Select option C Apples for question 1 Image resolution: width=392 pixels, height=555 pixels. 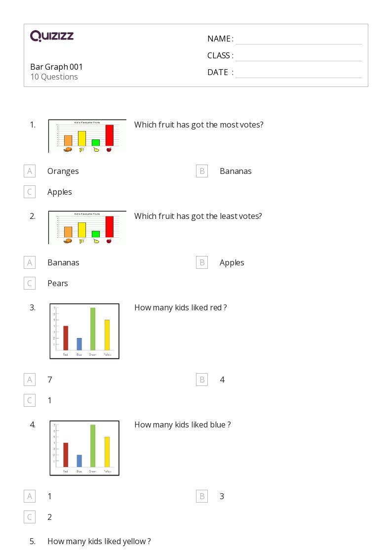[30, 192]
